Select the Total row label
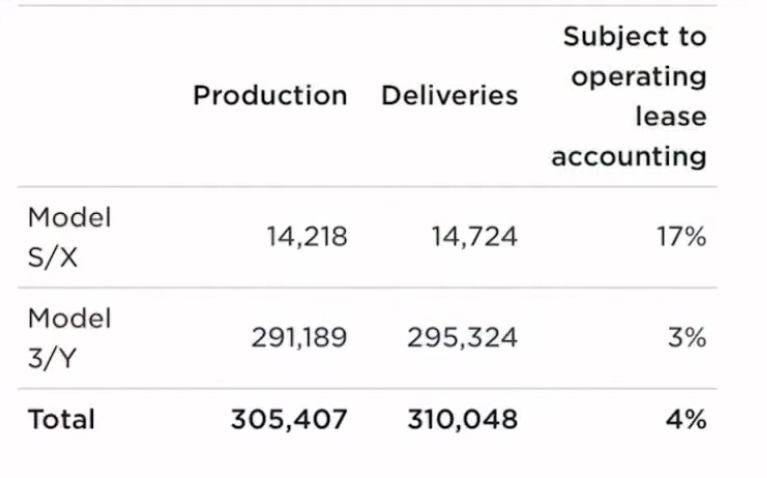This screenshot has height=478, width=767. (61, 420)
